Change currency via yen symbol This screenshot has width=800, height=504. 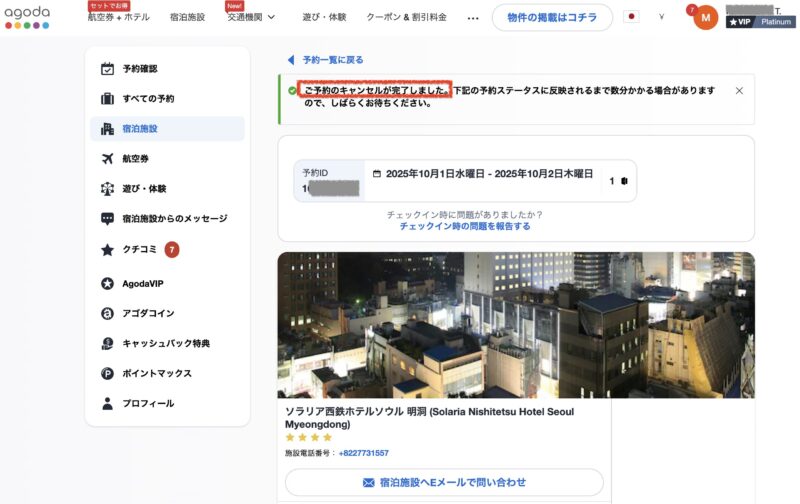[x=661, y=17]
